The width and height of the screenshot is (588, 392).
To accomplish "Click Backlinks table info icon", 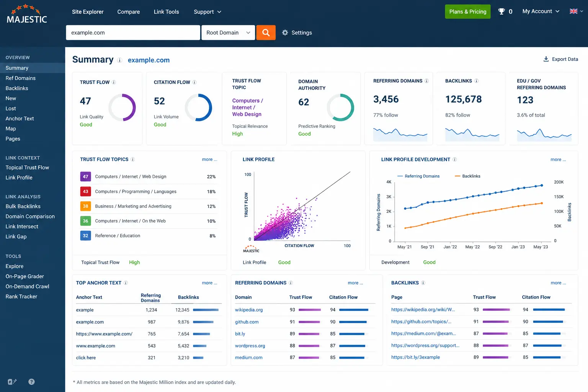I will coord(423,283).
